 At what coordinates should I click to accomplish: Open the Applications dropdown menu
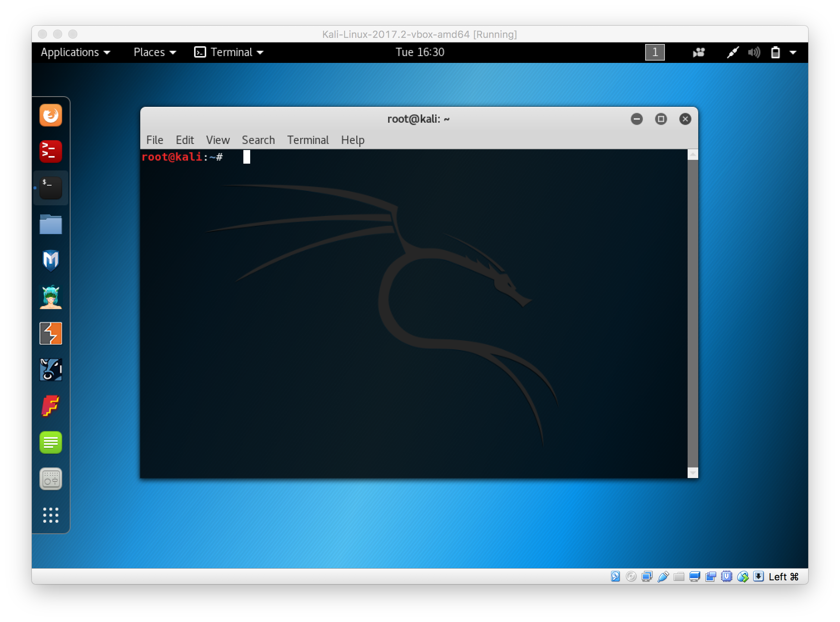[x=75, y=52]
